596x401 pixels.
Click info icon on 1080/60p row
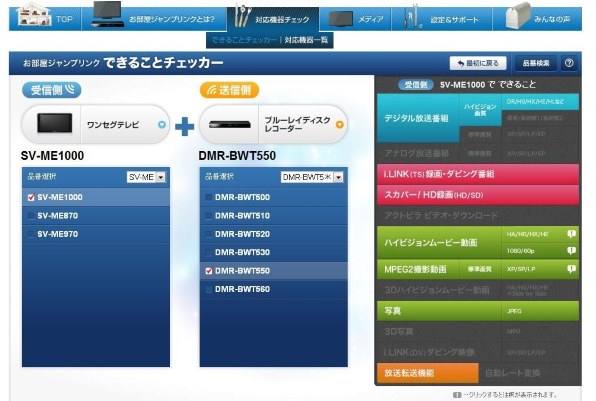coord(571,250)
